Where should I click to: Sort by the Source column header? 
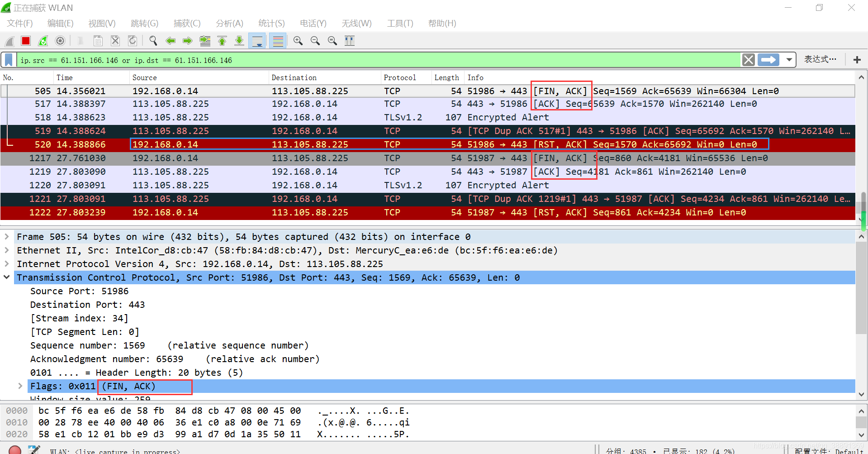pyautogui.click(x=199, y=78)
